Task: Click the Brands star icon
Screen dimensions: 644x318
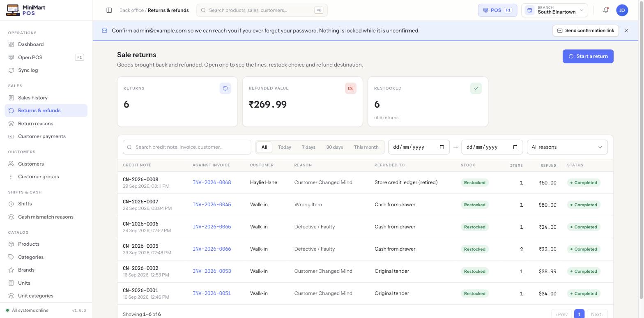Action: [11, 270]
